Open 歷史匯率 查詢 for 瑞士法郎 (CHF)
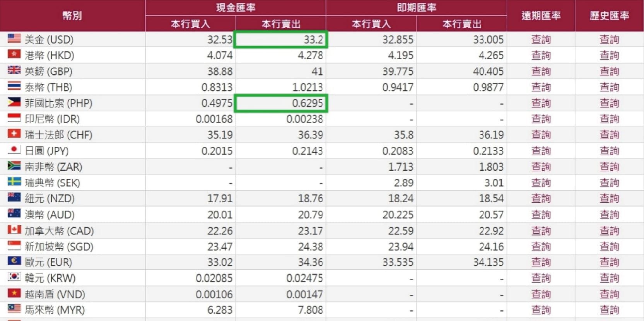Viewport: 644px width, 321px height. [609, 135]
